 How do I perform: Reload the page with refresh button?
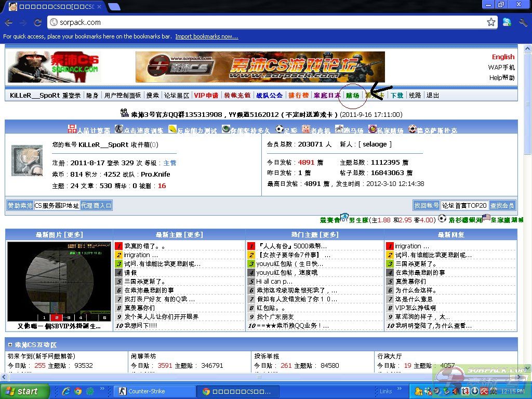pos(37,22)
